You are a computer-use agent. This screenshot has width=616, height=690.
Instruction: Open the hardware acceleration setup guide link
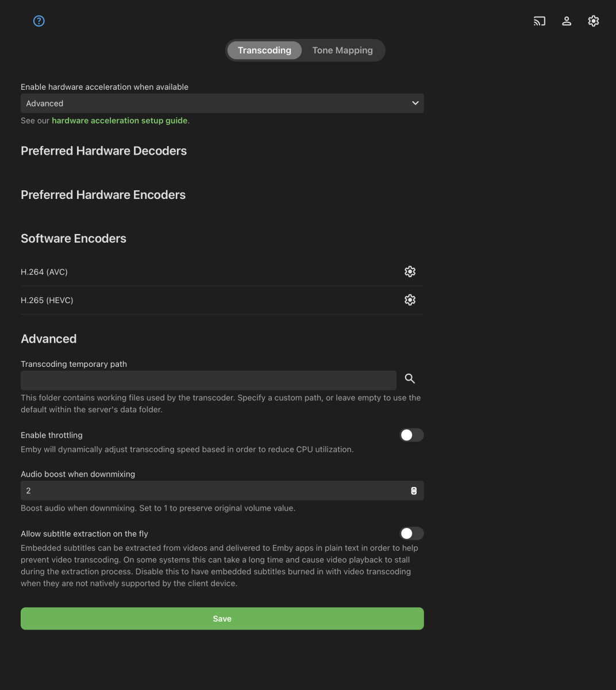coord(120,120)
